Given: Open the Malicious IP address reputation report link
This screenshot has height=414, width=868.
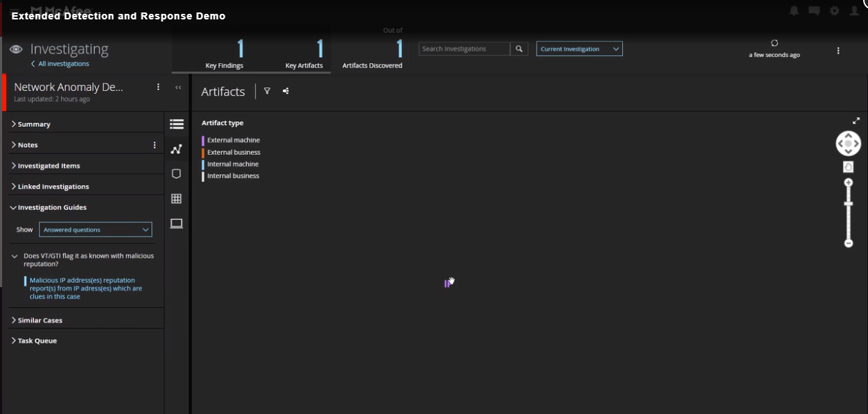Looking at the screenshot, I should coord(86,288).
